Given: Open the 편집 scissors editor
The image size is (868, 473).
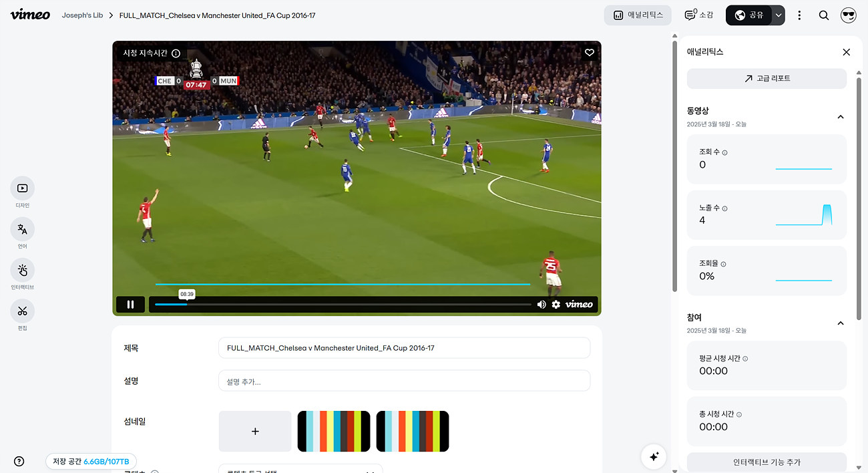Looking at the screenshot, I should tap(22, 311).
